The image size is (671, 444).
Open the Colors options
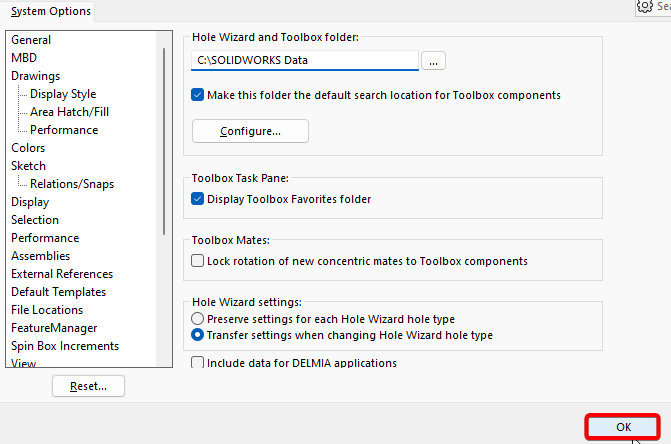click(x=28, y=148)
